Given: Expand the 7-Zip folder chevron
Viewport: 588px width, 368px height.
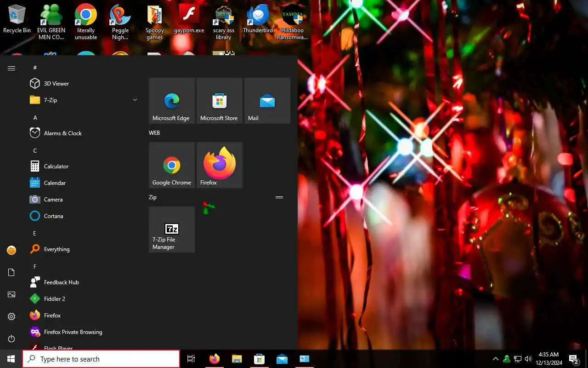Looking at the screenshot, I should 135,100.
